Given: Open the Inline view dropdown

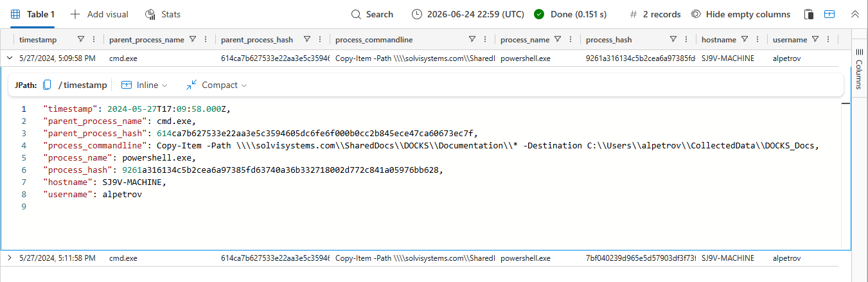Looking at the screenshot, I should click(144, 85).
